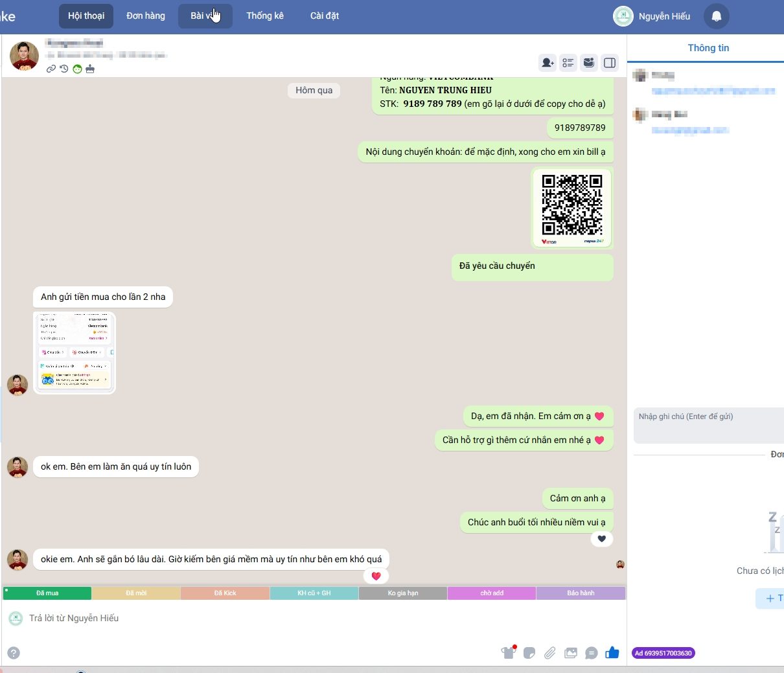
Task: Toggle the 'Đã mua' tag
Action: [47, 593]
